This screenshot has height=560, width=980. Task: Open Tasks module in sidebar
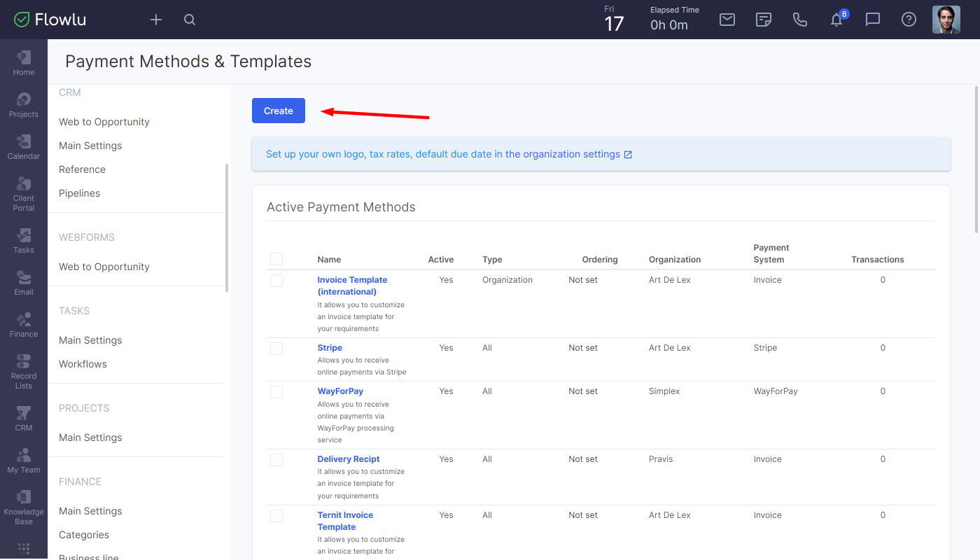(x=24, y=241)
